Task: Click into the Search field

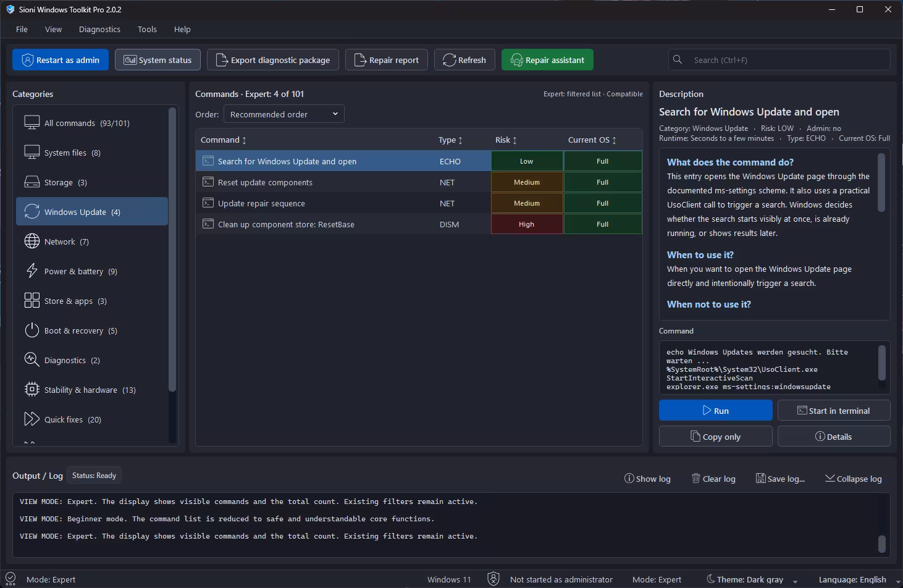Action: click(779, 60)
